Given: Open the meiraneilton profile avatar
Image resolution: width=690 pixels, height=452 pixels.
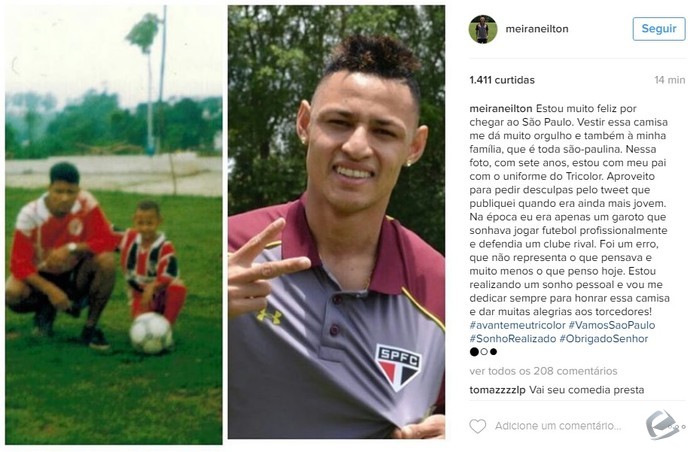Looking at the screenshot, I should pos(483,29).
